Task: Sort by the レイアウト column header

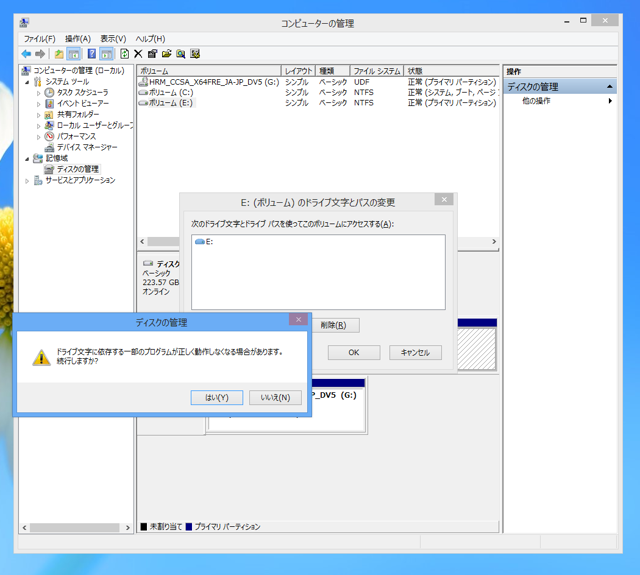Action: (x=298, y=71)
